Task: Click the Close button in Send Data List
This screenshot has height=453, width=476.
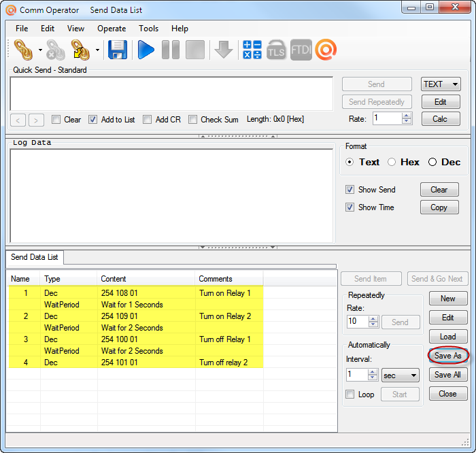Action: pos(448,394)
